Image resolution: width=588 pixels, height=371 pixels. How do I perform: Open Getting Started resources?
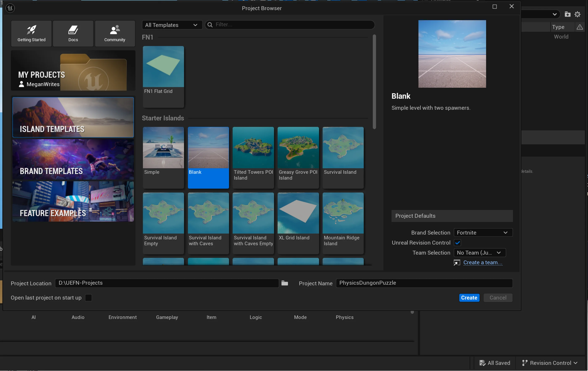pyautogui.click(x=31, y=33)
